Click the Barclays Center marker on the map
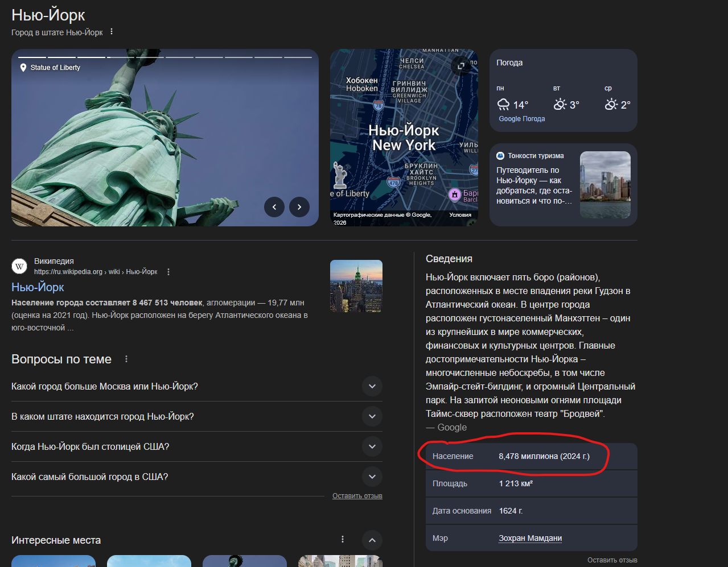This screenshot has height=567, width=728. 455,195
